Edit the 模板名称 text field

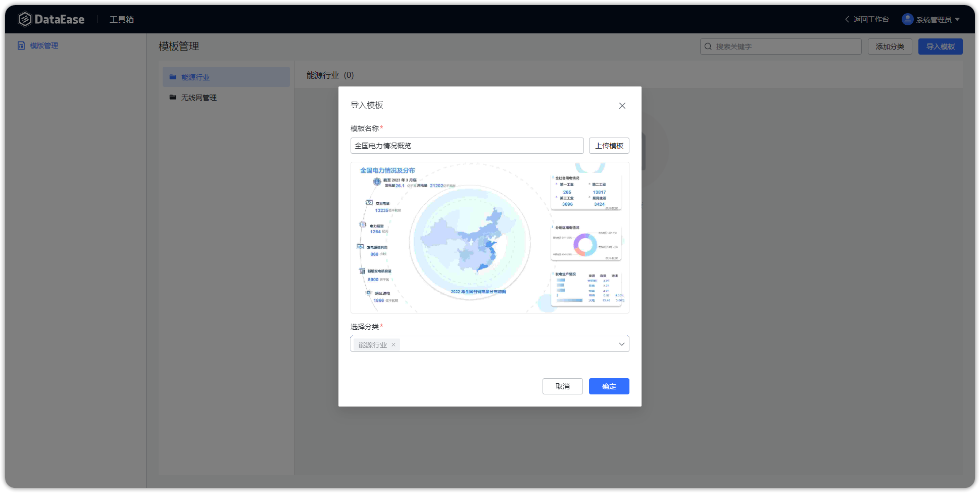(x=467, y=146)
